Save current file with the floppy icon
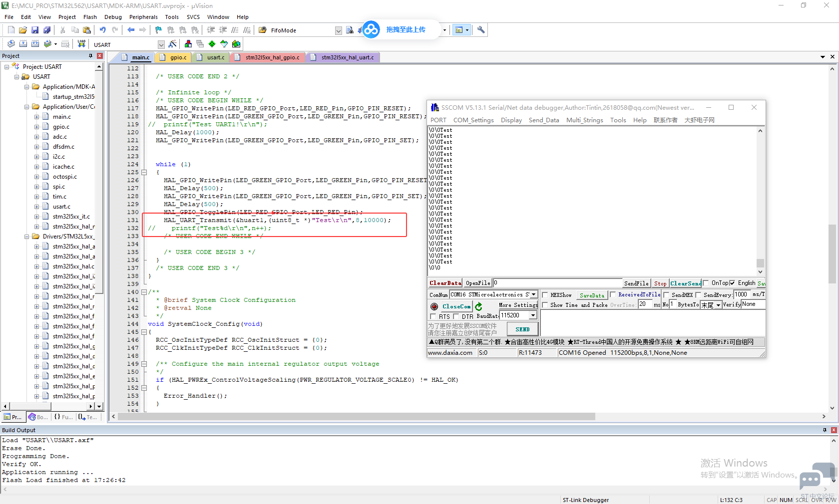Viewport: 839px width, 504px height. (35, 30)
